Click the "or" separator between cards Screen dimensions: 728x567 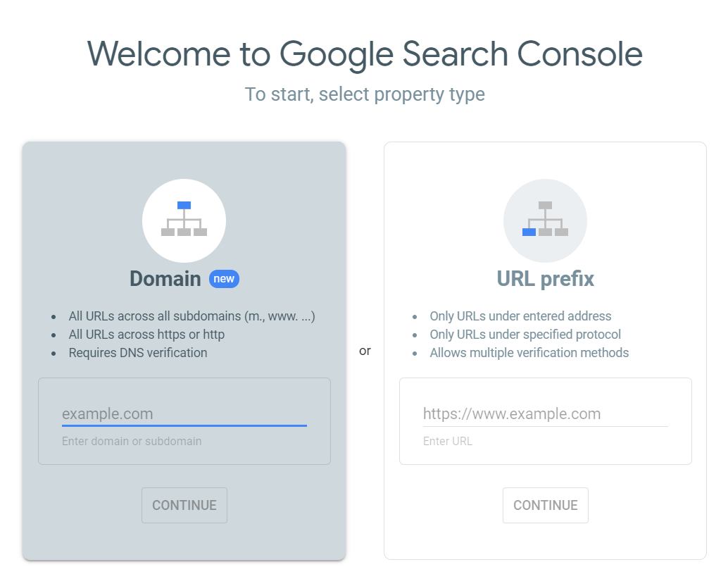click(x=365, y=351)
